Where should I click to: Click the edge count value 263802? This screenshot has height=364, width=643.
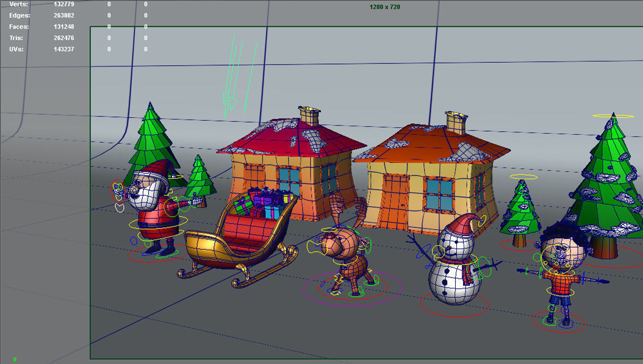[x=64, y=15]
